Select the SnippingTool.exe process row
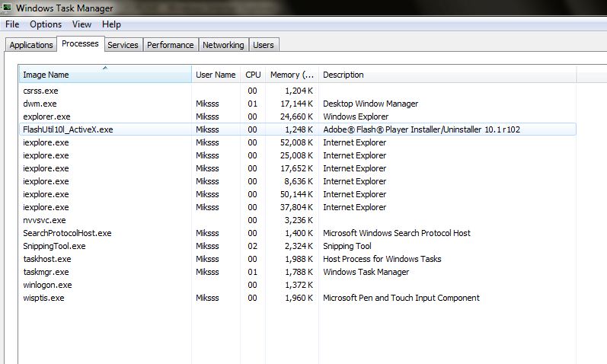The image size is (607, 364). tap(54, 246)
